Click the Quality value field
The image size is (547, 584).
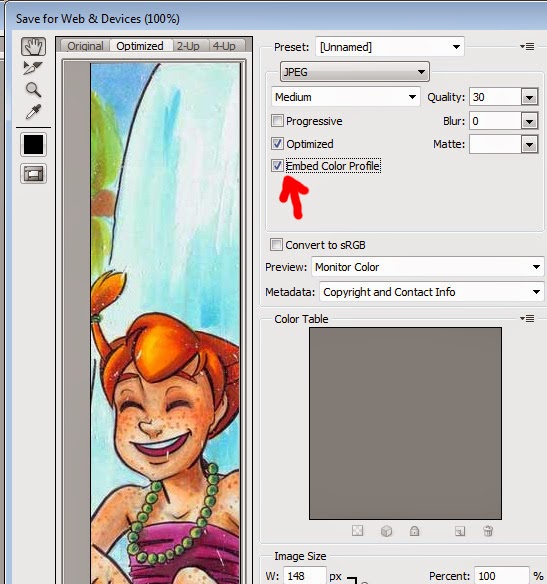point(496,97)
